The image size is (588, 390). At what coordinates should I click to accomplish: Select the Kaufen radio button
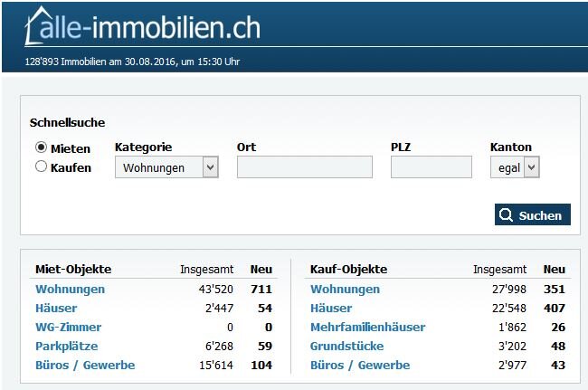coord(41,166)
